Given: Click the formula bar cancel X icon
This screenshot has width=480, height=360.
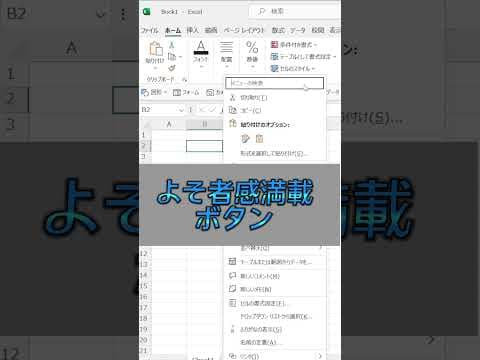Looking at the screenshot, I should coord(202,109).
